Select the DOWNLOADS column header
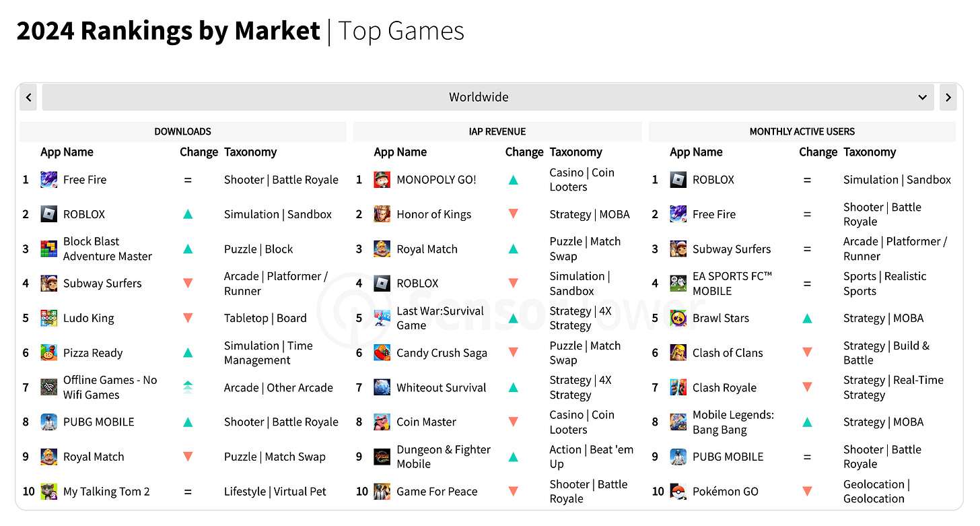The height and width of the screenshot is (526, 980). pyautogui.click(x=182, y=131)
